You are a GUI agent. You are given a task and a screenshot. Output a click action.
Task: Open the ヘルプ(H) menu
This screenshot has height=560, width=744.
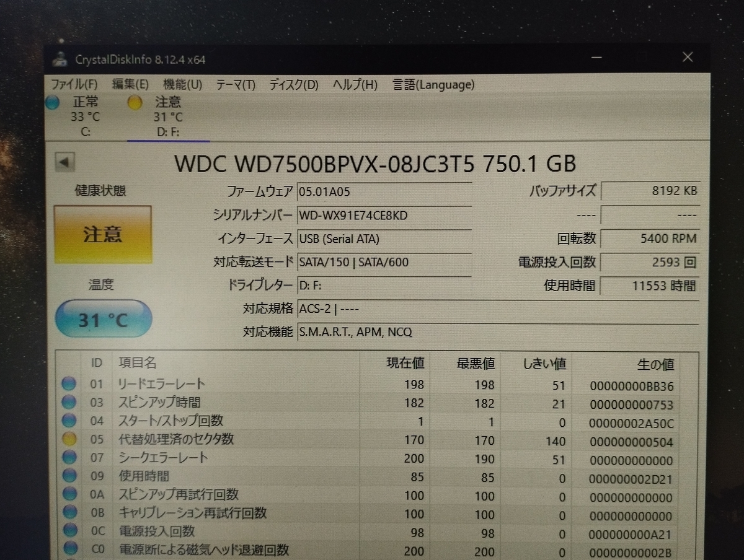(x=355, y=85)
